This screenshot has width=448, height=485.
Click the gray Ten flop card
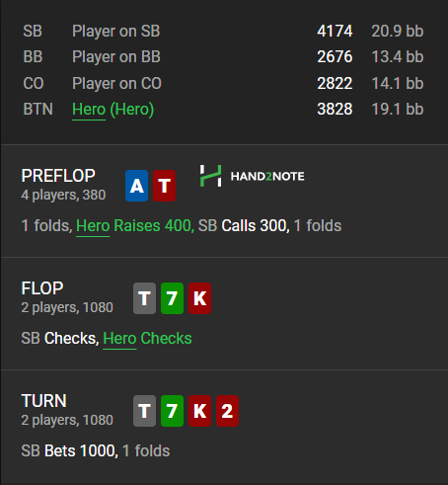tap(144, 298)
